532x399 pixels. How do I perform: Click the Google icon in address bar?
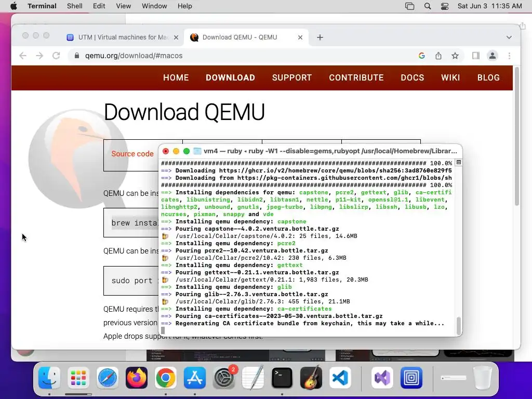pyautogui.click(x=422, y=56)
